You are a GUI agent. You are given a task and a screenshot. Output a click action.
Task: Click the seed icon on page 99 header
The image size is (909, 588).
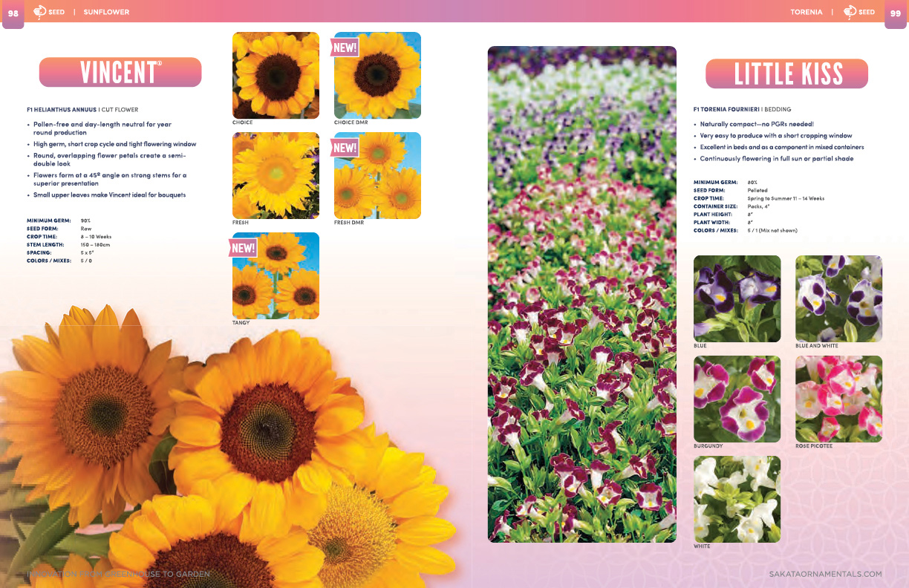click(850, 12)
